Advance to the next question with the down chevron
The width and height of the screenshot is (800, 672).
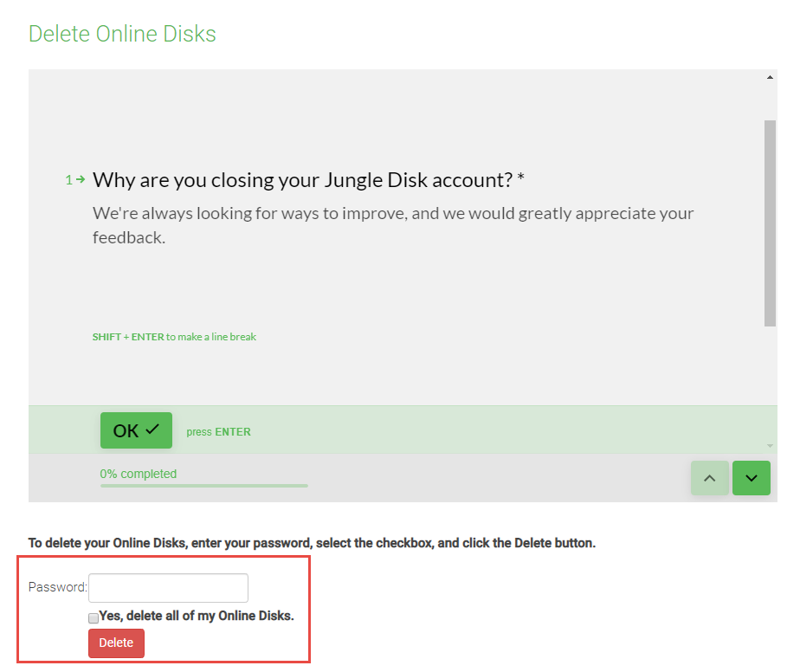click(750, 477)
